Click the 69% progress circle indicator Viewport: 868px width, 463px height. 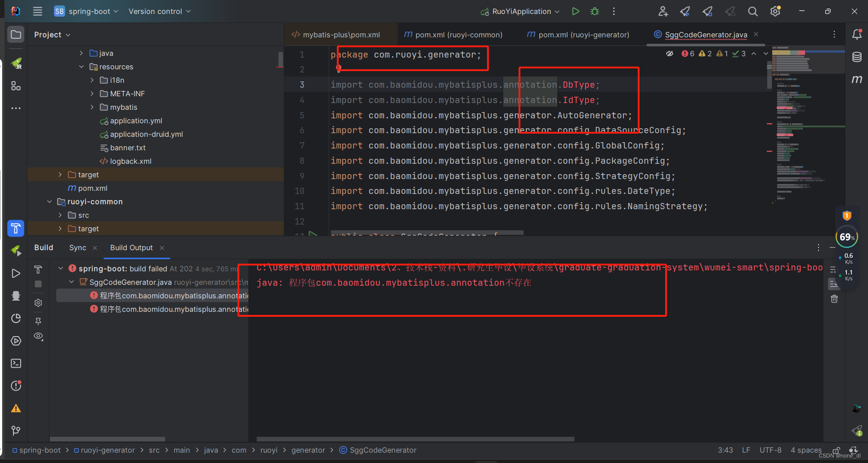[847, 237]
